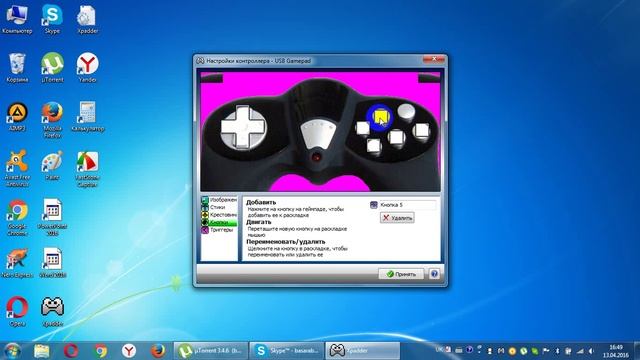Launch Opera from the taskbar

[x=71, y=351]
